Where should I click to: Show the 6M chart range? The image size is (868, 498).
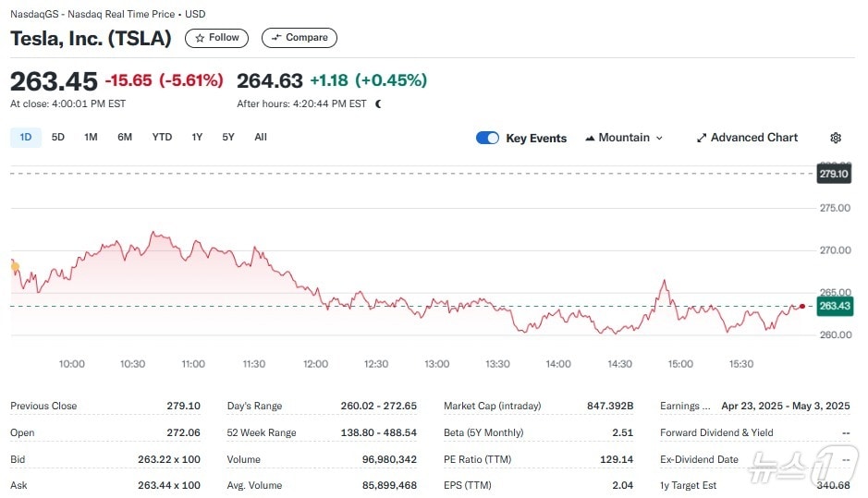point(125,137)
